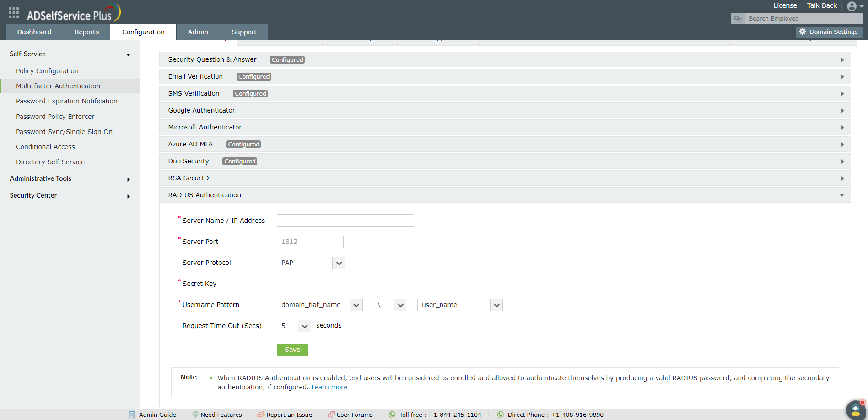Viewport: 868px width, 420px height.
Task: Open the Learn more link
Action: [x=329, y=387]
